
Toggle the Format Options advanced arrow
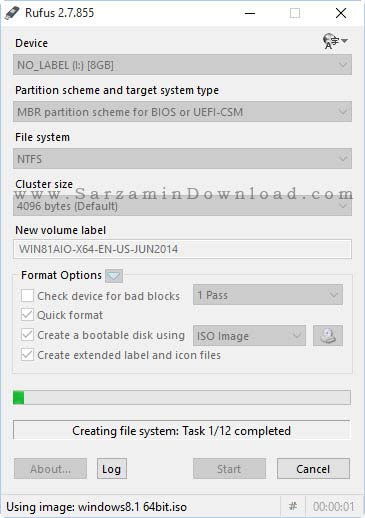tap(114, 276)
